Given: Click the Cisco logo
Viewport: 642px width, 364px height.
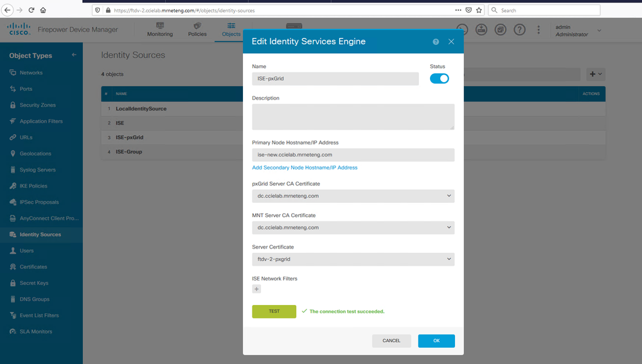Looking at the screenshot, I should (19, 29).
